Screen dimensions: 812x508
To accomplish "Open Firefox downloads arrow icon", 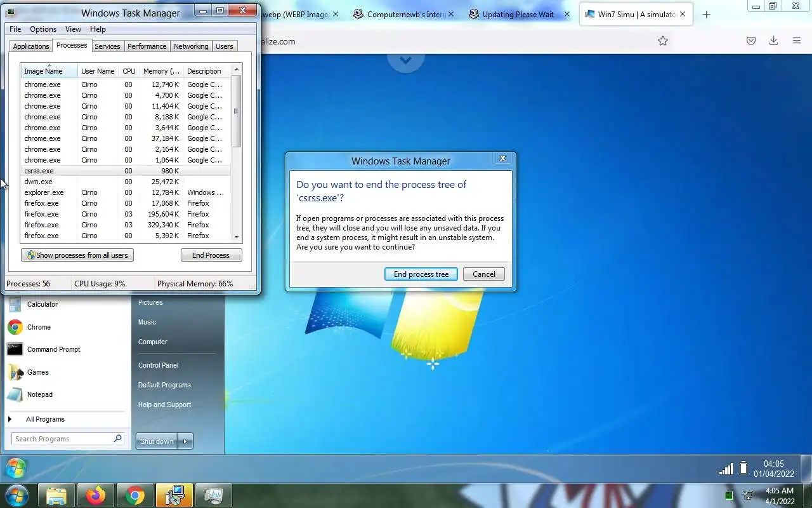I will (773, 41).
